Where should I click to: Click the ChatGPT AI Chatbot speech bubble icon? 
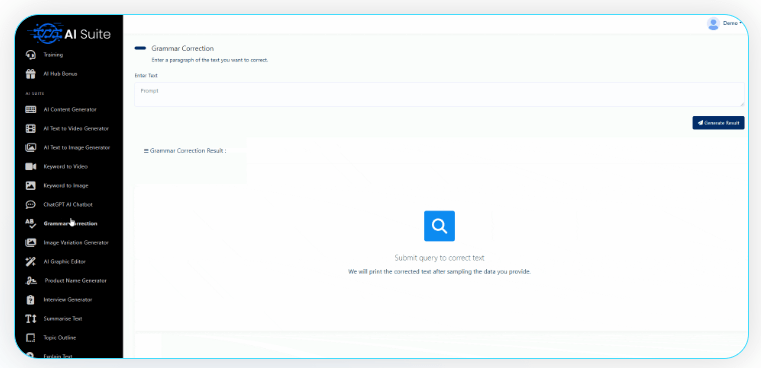click(x=31, y=204)
